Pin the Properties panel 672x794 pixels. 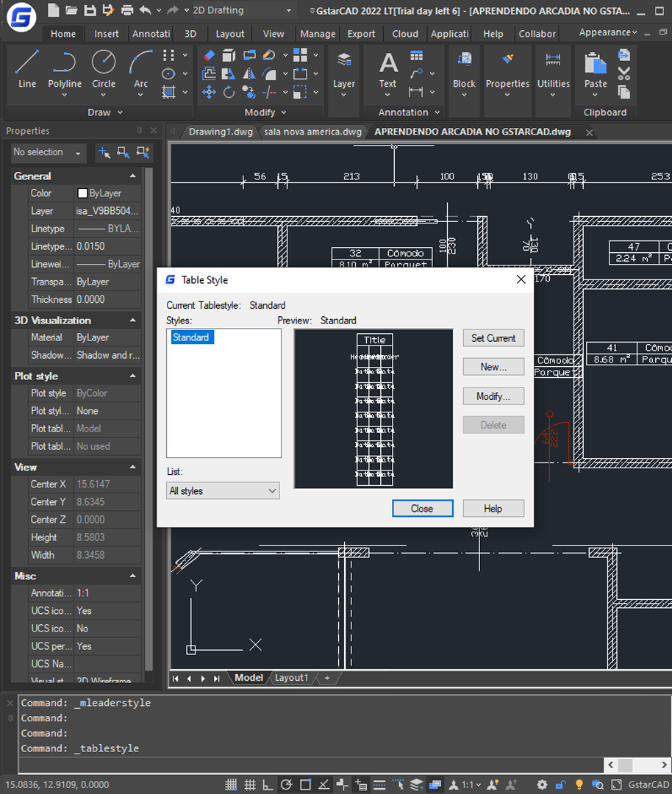tap(139, 131)
